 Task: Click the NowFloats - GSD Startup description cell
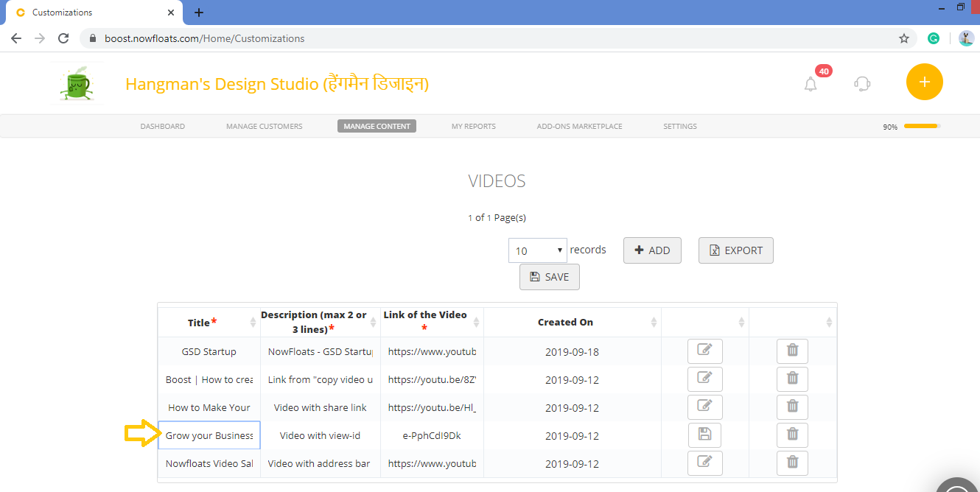[321, 351]
